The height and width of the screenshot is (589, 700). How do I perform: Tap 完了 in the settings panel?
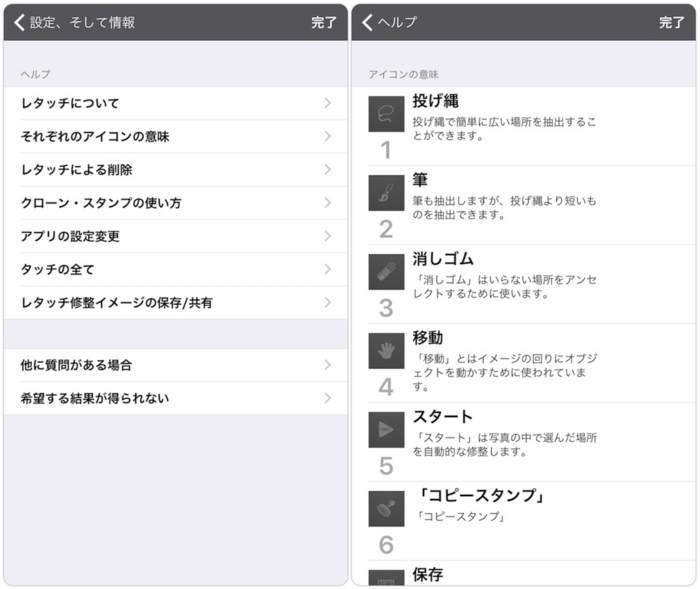(324, 22)
